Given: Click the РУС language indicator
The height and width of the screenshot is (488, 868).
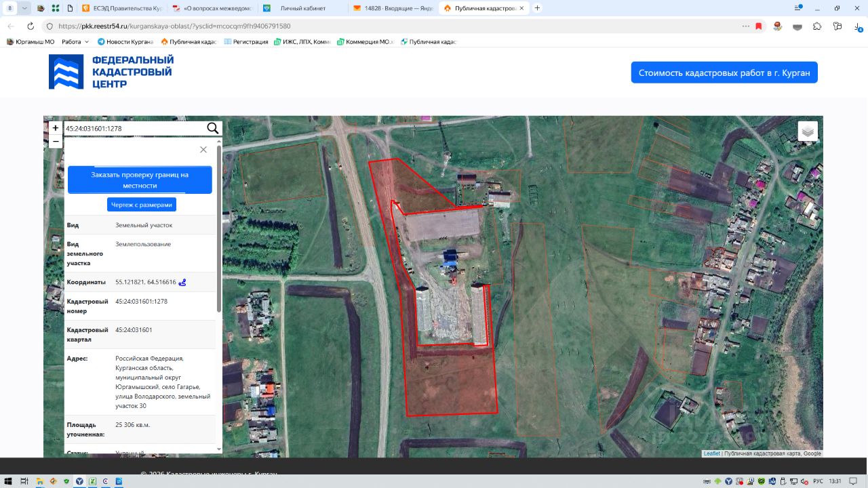Looking at the screenshot, I should tap(818, 481).
